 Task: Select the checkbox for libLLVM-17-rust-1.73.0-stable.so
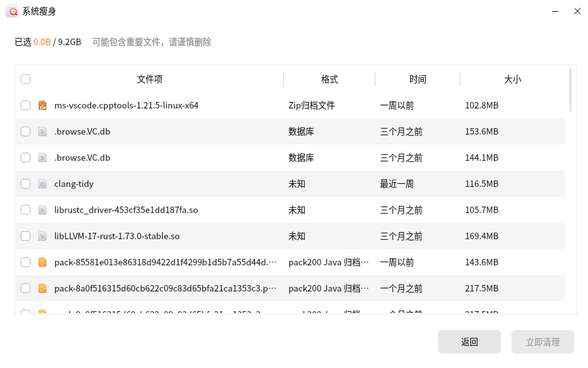26,236
